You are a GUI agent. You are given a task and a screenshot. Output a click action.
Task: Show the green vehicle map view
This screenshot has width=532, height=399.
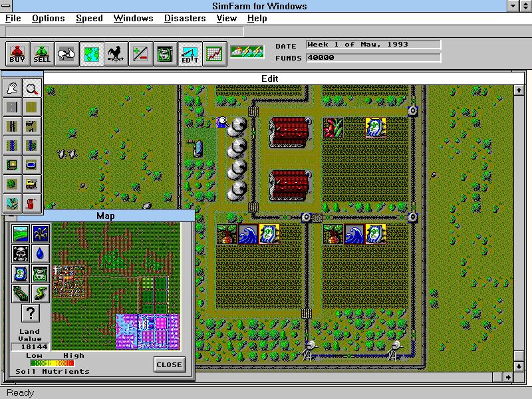41,273
